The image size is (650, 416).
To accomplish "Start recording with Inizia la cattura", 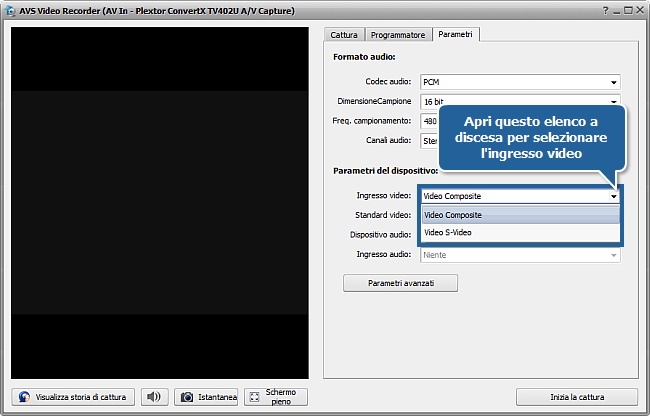I will click(x=577, y=397).
